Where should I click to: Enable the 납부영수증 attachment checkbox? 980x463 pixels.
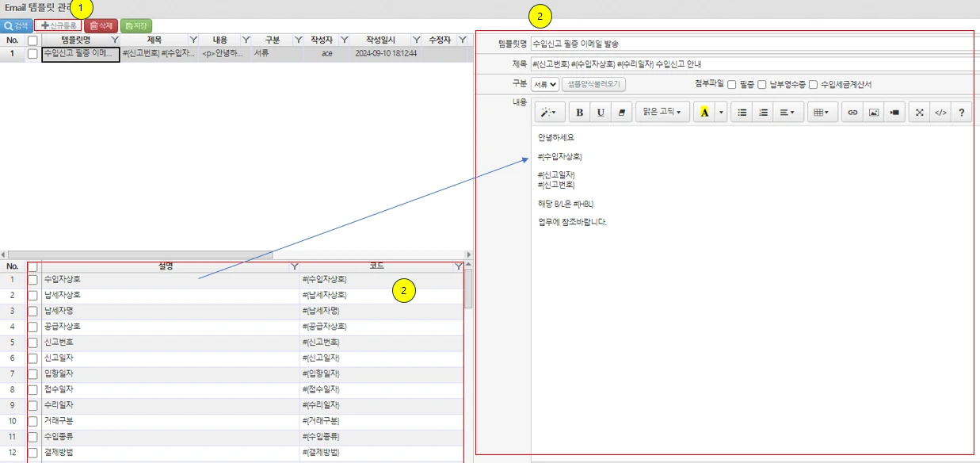pyautogui.click(x=762, y=84)
